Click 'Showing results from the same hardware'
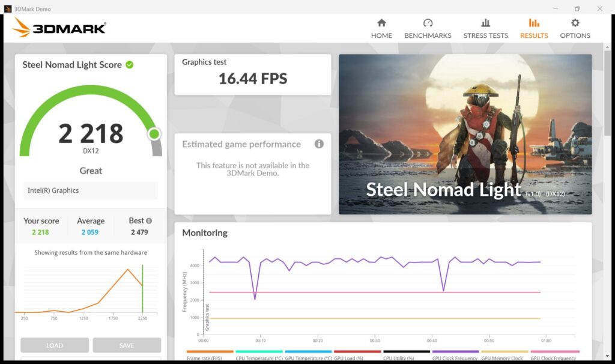This screenshot has width=615, height=364. [x=91, y=252]
